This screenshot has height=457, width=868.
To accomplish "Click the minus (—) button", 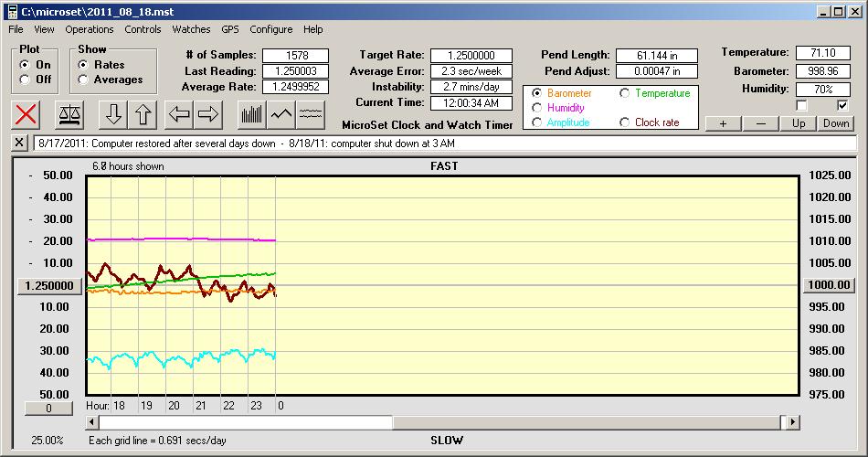I will pos(760,123).
